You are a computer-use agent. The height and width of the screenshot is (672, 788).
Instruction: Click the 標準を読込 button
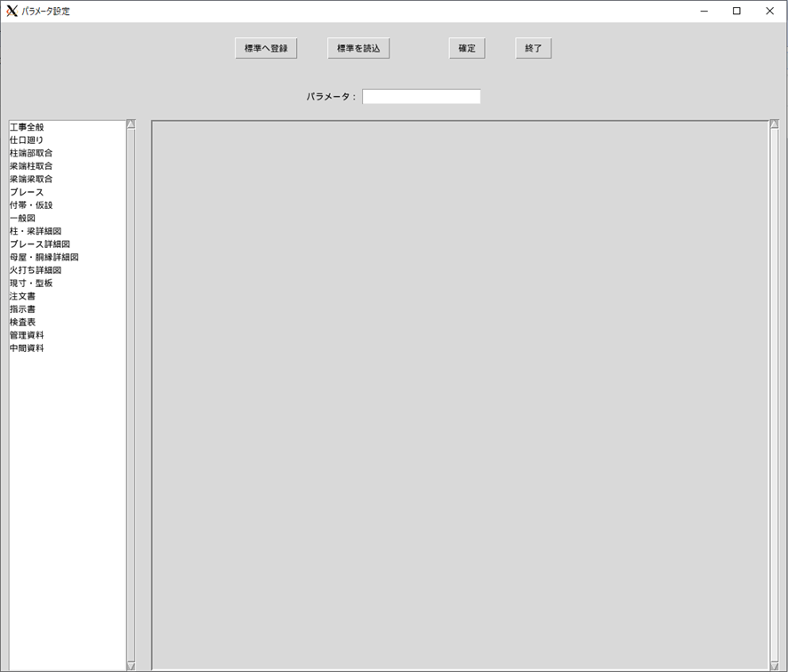point(358,48)
